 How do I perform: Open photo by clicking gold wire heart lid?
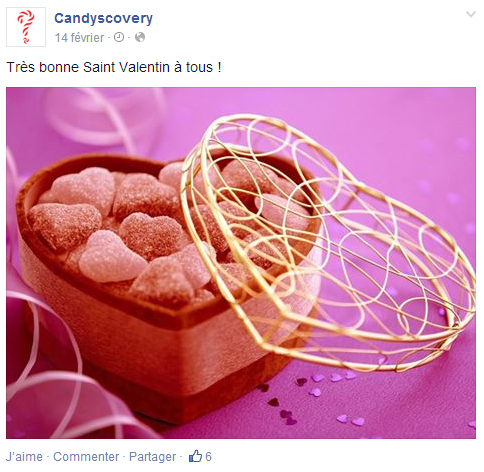pos(328,243)
